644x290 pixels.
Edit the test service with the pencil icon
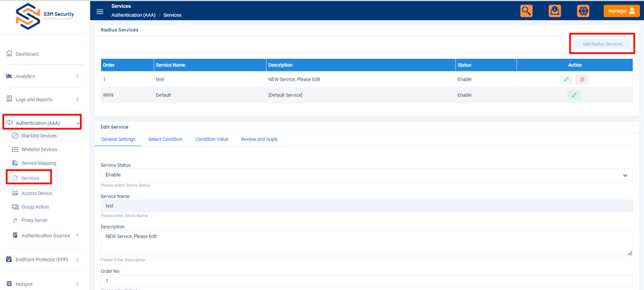coord(565,79)
